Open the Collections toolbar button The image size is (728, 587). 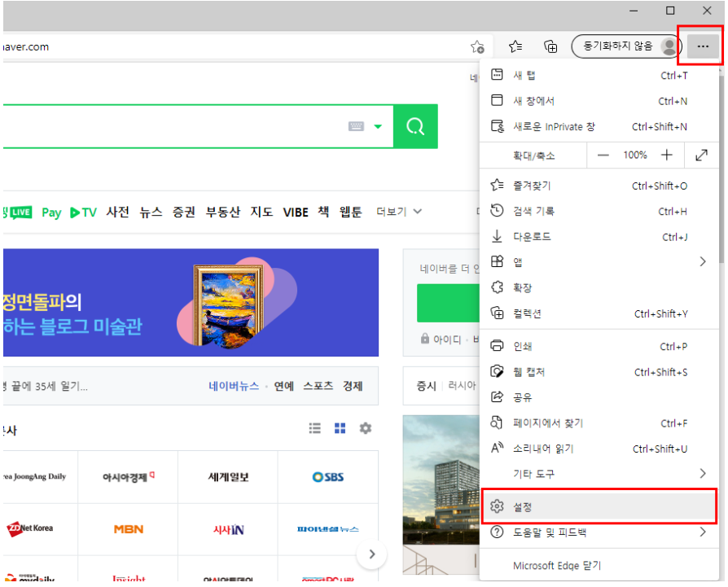550,46
